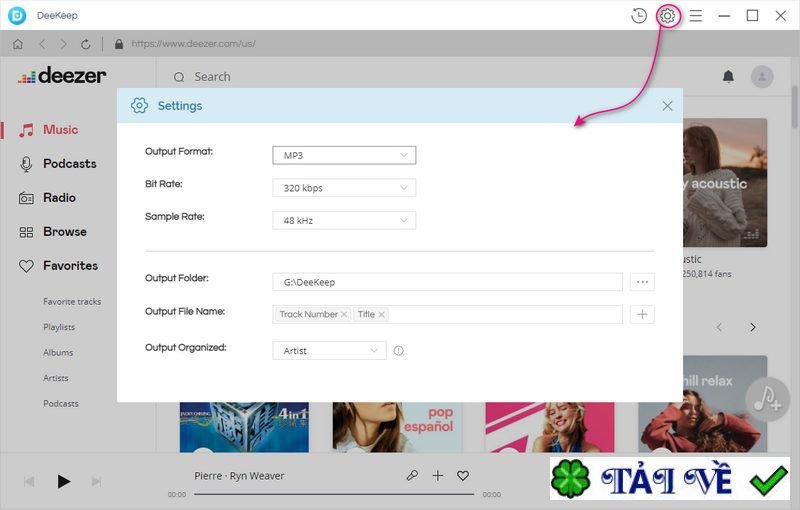Open Favorite tracks link

tap(72, 302)
